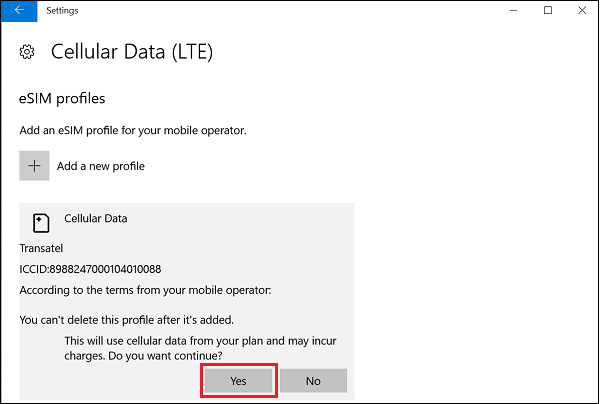Maximize the Settings window
Image resolution: width=600 pixels, height=404 pixels.
click(548, 10)
